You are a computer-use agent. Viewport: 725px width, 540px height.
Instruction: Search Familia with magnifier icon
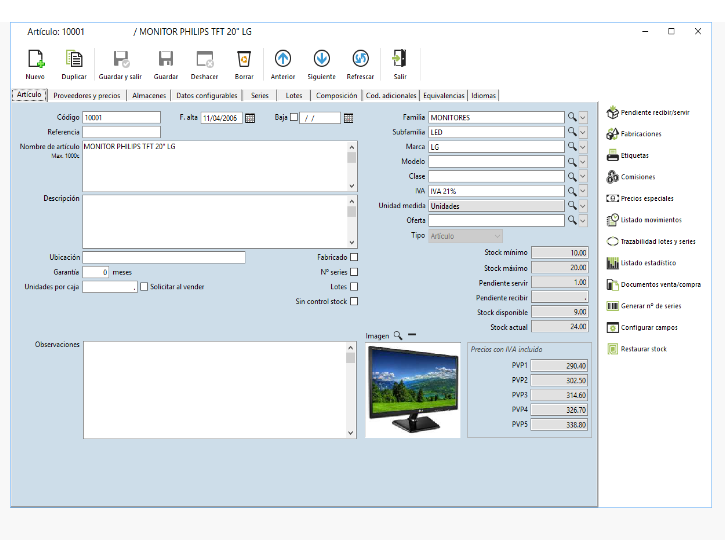pos(572,117)
